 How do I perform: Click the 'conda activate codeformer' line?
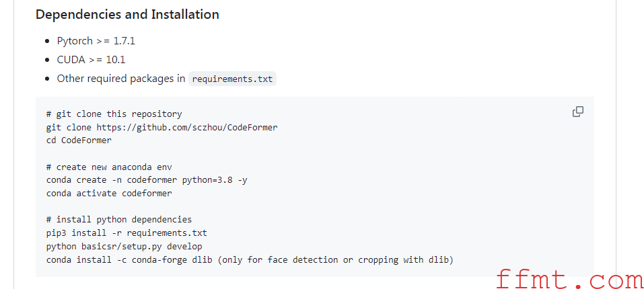point(109,194)
